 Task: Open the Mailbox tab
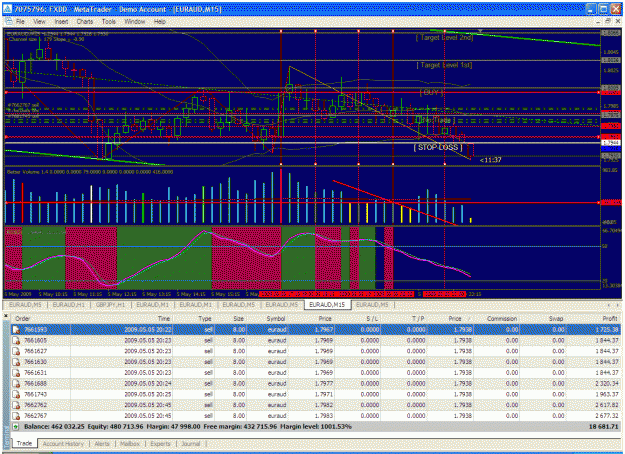coord(130,444)
